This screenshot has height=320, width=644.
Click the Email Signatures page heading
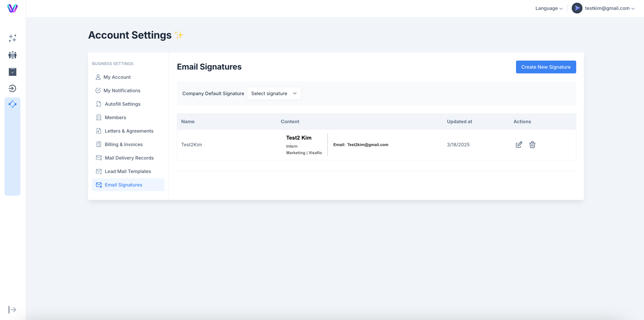[209, 67]
